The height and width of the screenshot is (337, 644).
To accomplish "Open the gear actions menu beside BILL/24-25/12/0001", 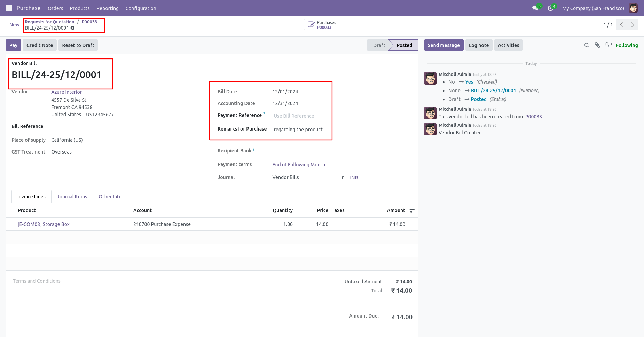I will [x=72, y=28].
